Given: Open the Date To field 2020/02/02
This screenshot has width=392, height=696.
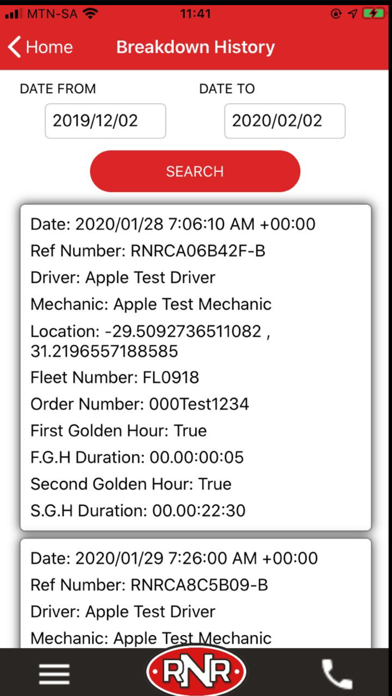Looking at the screenshot, I should (285, 121).
